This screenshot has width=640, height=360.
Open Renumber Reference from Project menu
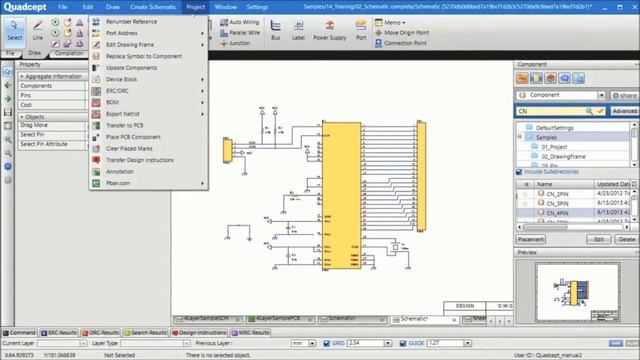(x=149, y=22)
